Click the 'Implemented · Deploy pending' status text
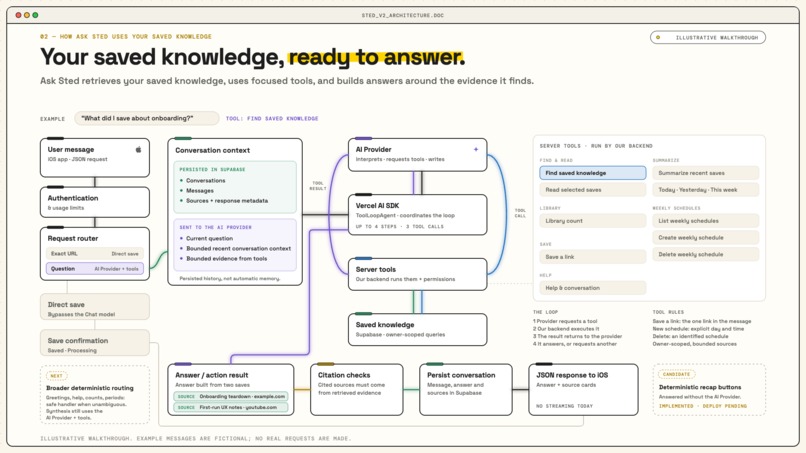This screenshot has height=453, width=806. coord(703,406)
